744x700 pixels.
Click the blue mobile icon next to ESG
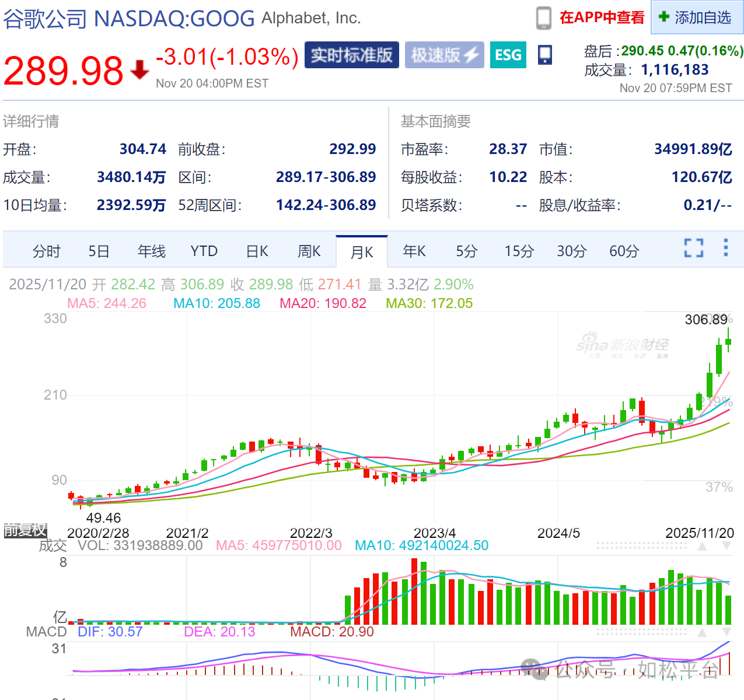tap(545, 55)
